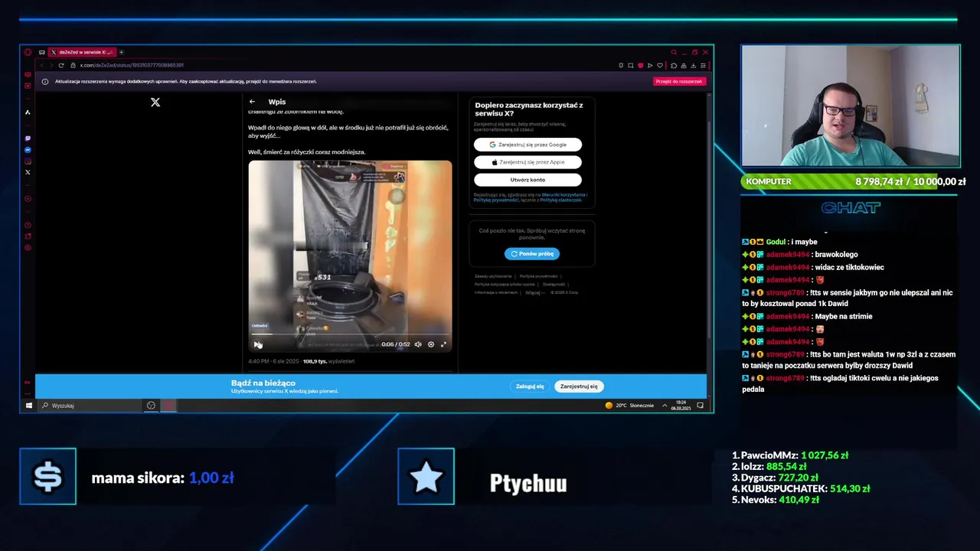Screen dimensions: 980x551
Task: Open Instagram from the Opera sidebar
Action: tap(28, 161)
